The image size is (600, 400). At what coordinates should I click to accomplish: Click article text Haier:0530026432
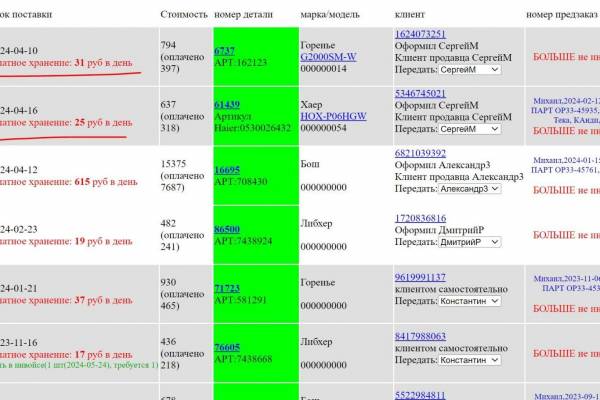pyautogui.click(x=252, y=128)
